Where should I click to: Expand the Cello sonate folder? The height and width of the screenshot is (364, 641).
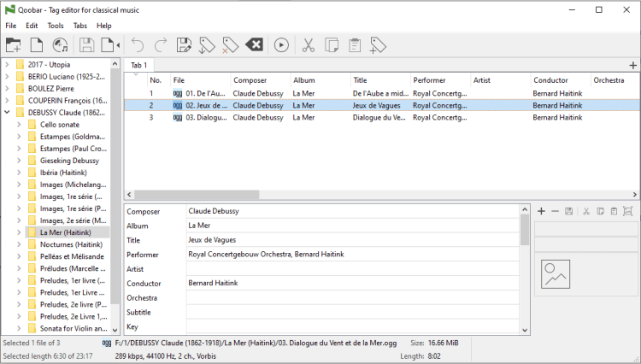point(19,125)
